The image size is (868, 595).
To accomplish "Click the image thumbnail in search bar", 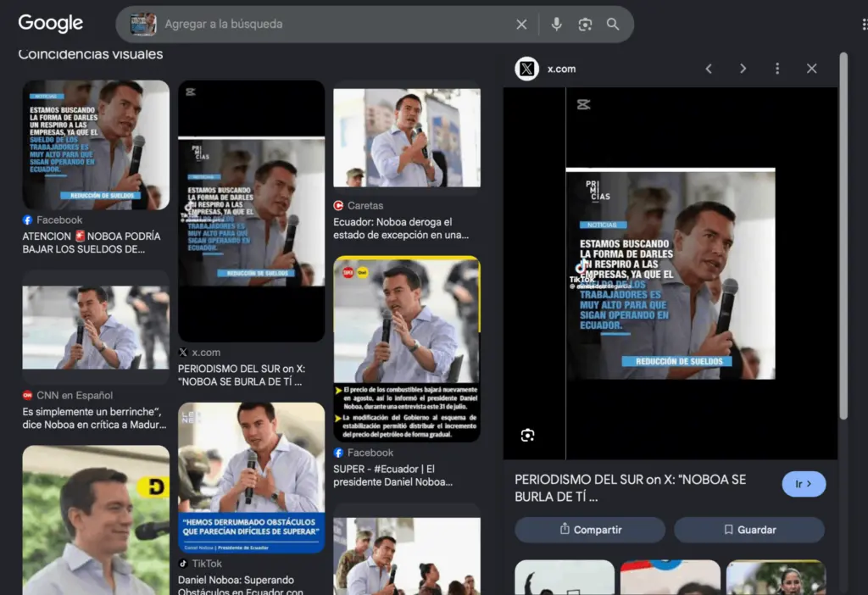I will (x=142, y=25).
